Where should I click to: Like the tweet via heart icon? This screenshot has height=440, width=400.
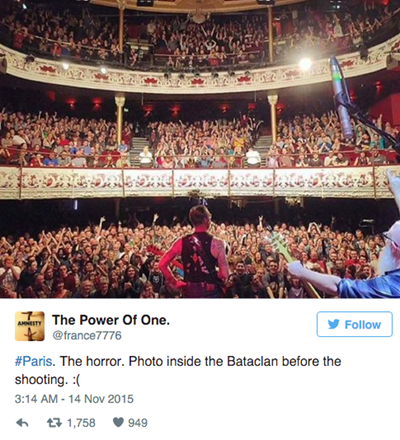118,422
